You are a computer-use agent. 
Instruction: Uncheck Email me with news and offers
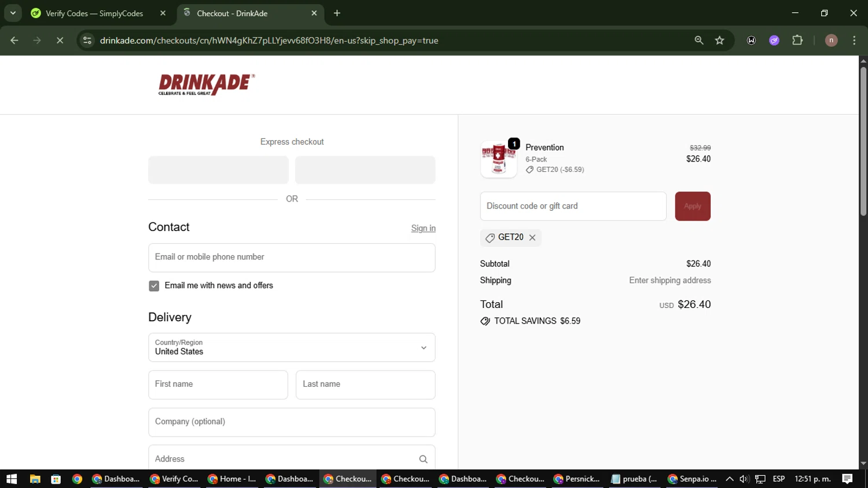click(154, 286)
